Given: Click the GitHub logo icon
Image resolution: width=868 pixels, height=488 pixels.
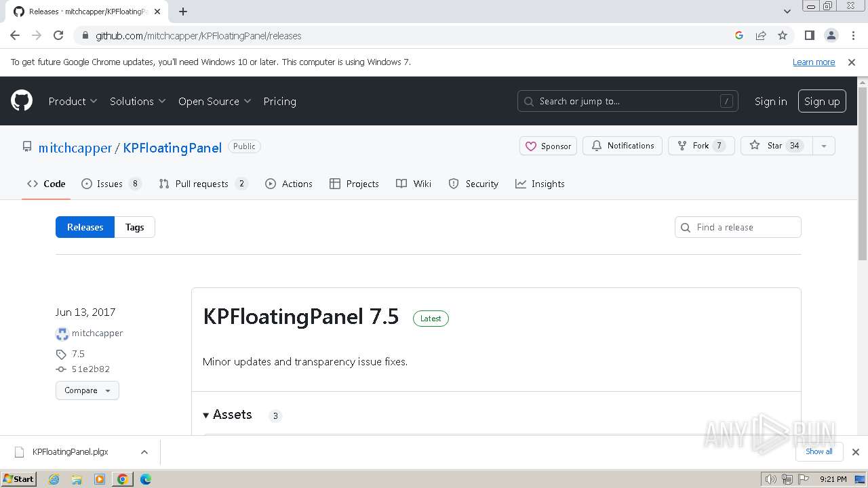Looking at the screenshot, I should (22, 101).
